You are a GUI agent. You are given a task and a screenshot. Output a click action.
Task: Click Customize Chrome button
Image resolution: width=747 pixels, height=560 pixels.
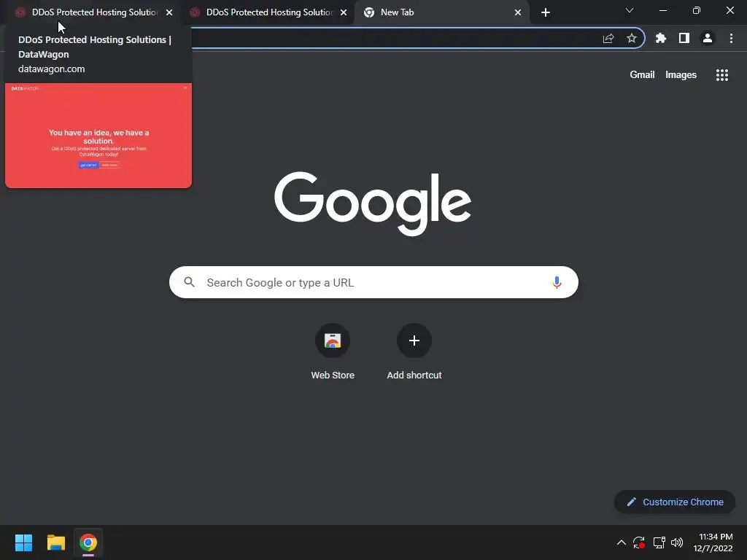675,502
